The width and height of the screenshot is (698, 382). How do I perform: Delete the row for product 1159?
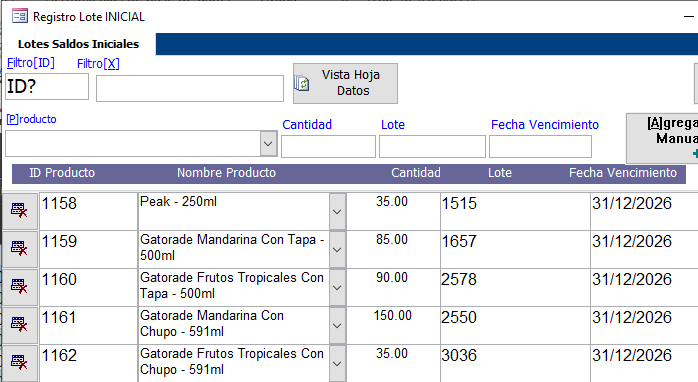pyautogui.click(x=20, y=249)
